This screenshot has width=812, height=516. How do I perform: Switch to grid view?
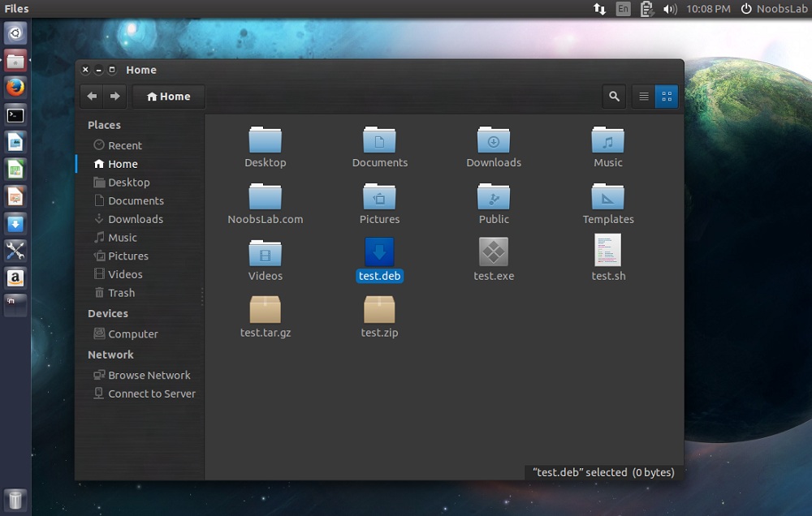pos(666,96)
